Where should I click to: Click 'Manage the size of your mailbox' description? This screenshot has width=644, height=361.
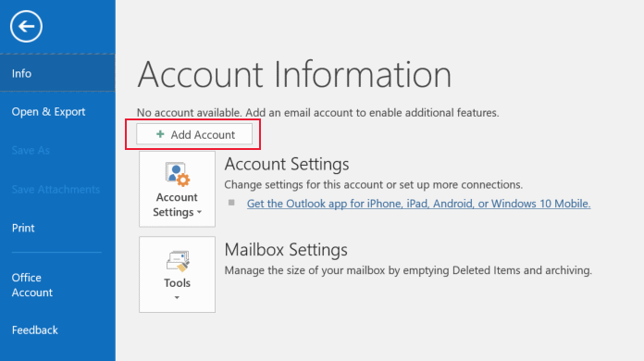coord(408,270)
